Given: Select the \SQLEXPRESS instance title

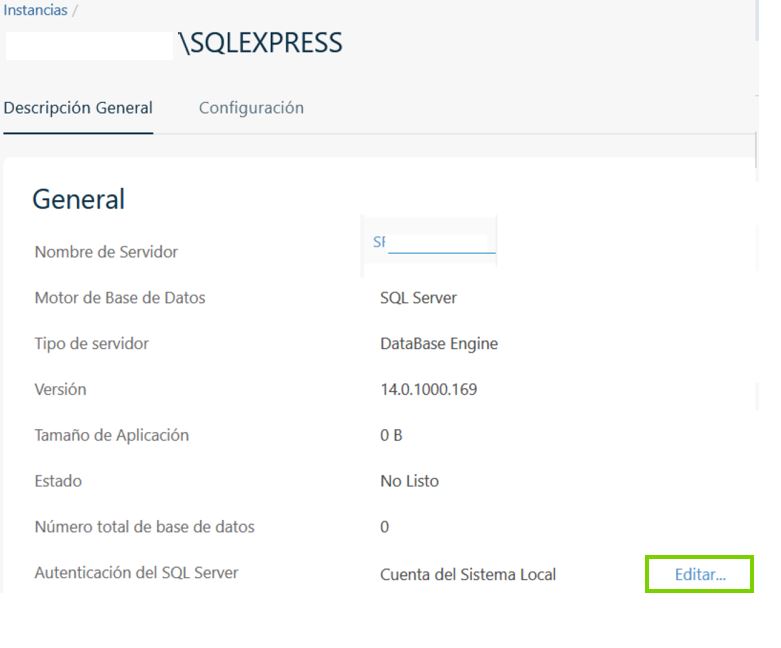Looking at the screenshot, I should click(261, 43).
